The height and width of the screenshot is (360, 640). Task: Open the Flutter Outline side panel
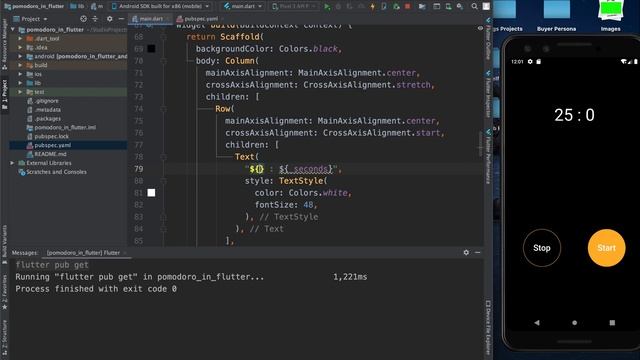coord(488,39)
